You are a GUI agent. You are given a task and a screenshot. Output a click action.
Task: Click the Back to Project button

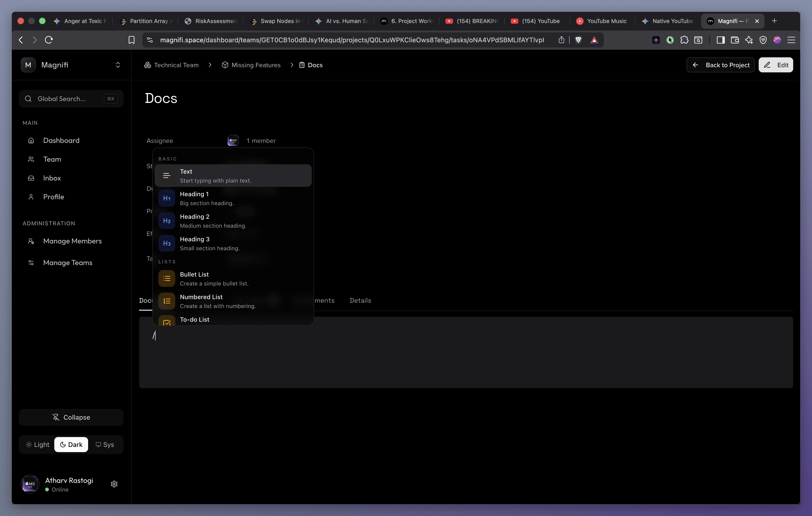pos(721,65)
